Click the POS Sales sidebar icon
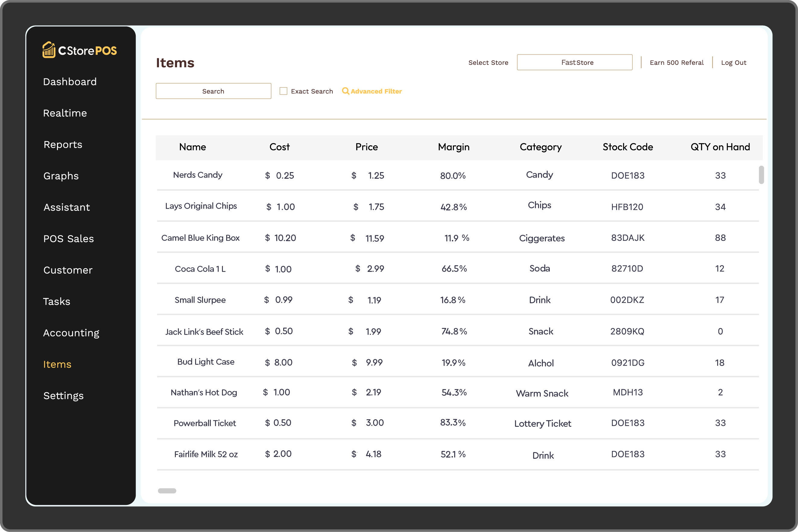798x532 pixels. click(x=68, y=239)
